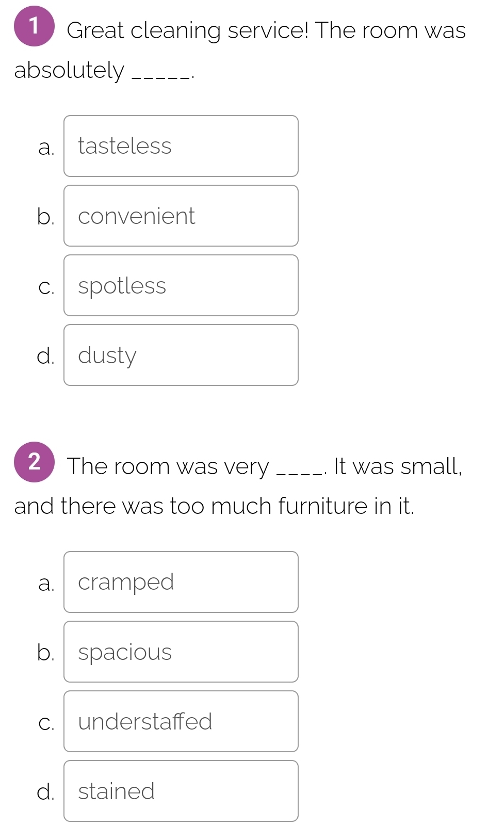
Task: Click letter 'd.' beside stained
Action: click(x=46, y=792)
